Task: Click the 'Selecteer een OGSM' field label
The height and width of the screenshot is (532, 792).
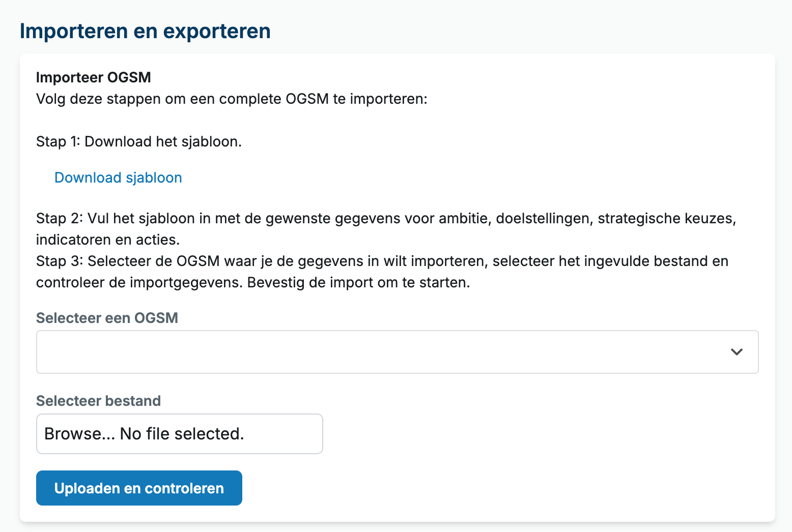Action: [107, 318]
